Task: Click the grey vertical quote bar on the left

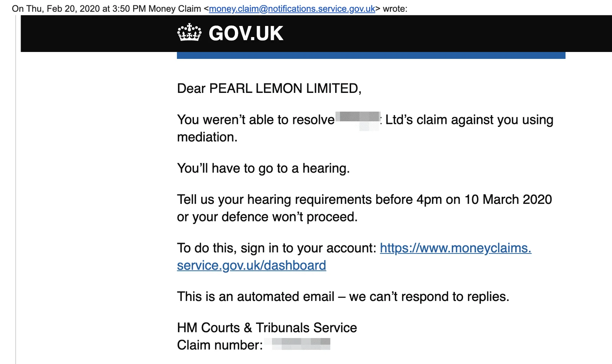Action: [x=16, y=189]
